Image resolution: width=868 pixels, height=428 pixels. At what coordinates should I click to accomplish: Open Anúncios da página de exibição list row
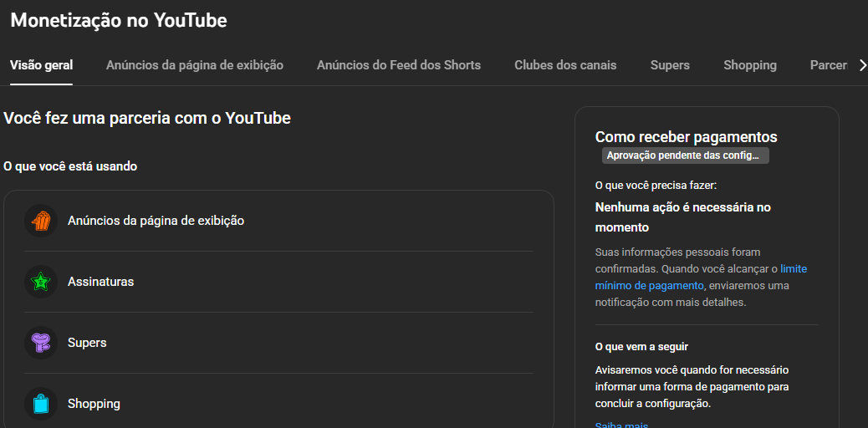tap(279, 221)
